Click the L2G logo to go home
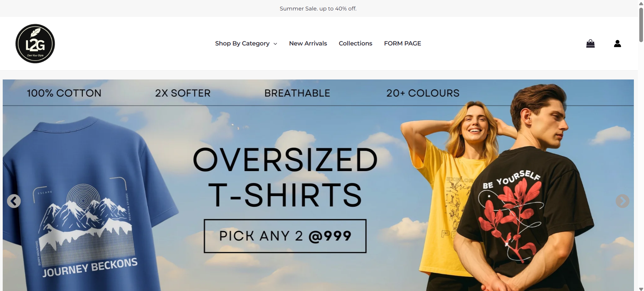644x291 pixels. point(35,43)
